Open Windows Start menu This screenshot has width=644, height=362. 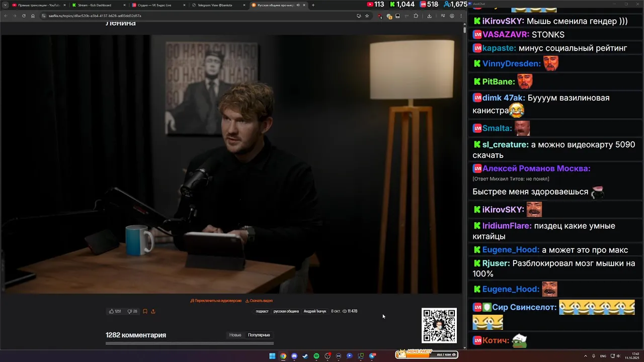(x=272, y=356)
